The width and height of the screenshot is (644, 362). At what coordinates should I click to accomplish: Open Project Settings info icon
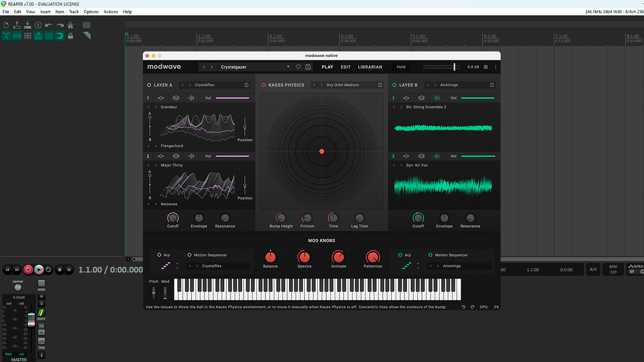tap(38, 25)
